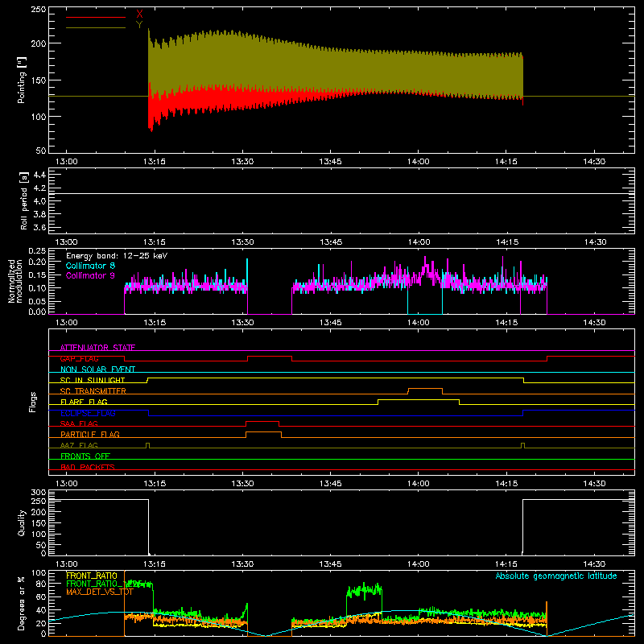This screenshot has height=644, width=644.
Task: Click the SC_TRANSMITTER flag label
Action: [93, 391]
